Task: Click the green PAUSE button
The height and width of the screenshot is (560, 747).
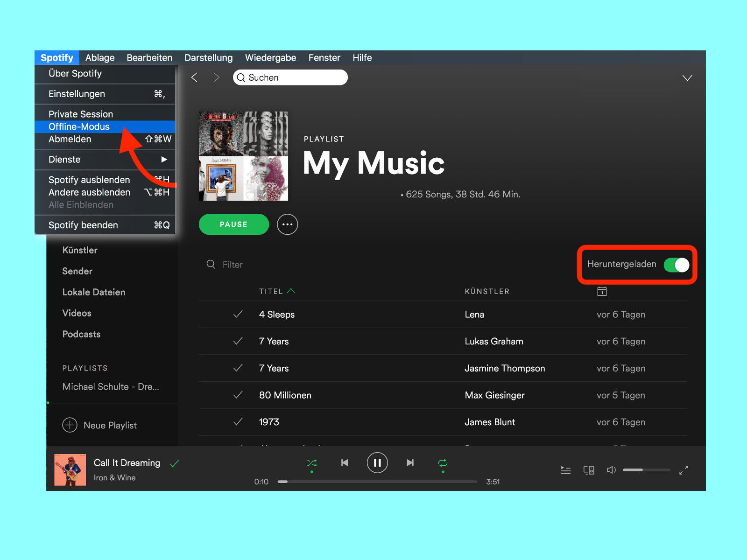Action: [234, 224]
